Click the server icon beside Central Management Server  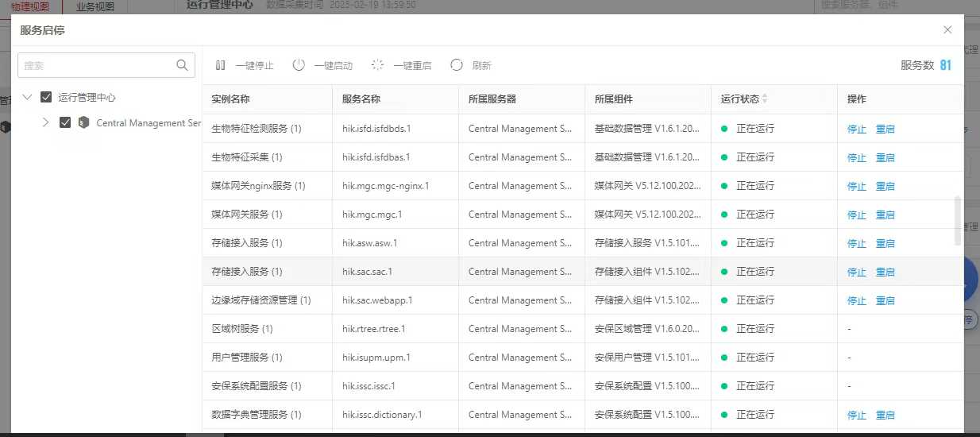(x=83, y=122)
